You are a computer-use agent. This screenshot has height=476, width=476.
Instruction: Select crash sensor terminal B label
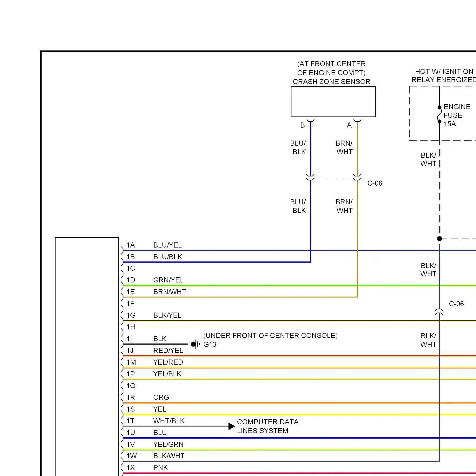tap(302, 125)
